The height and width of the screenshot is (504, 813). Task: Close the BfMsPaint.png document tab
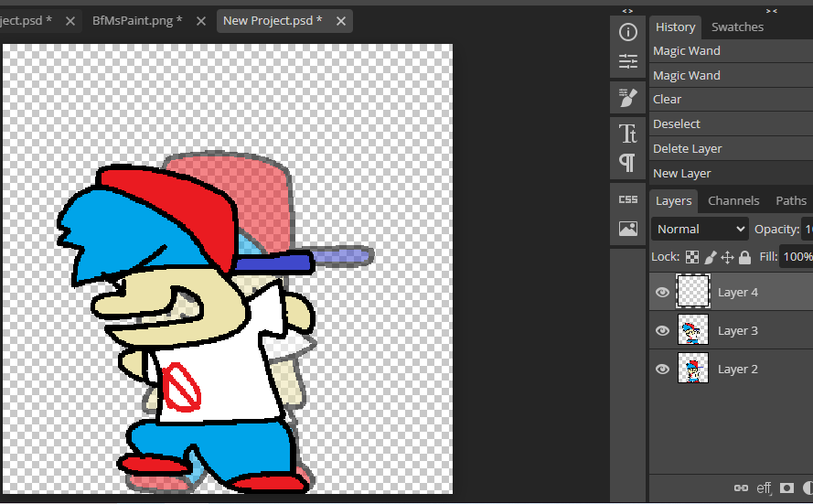(201, 21)
